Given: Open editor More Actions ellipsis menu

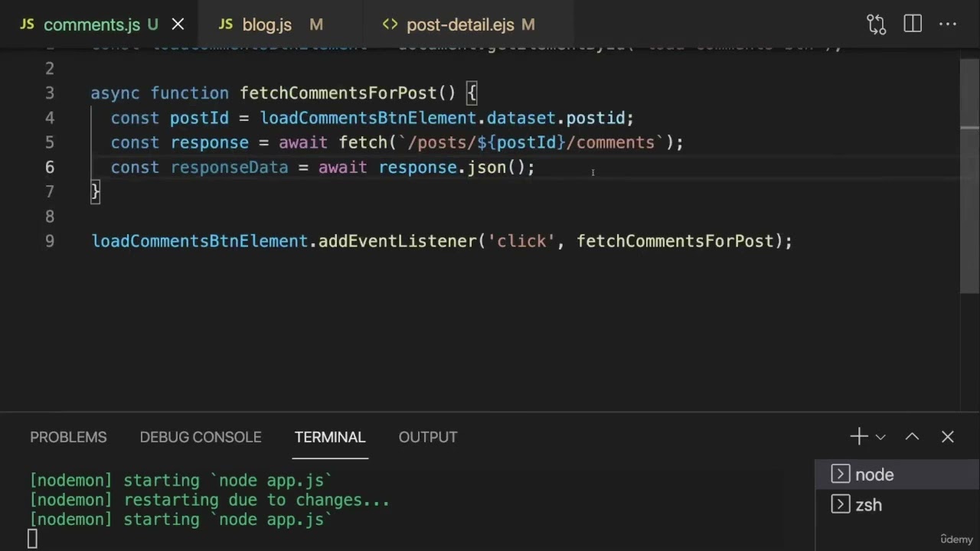Looking at the screenshot, I should tap(948, 24).
